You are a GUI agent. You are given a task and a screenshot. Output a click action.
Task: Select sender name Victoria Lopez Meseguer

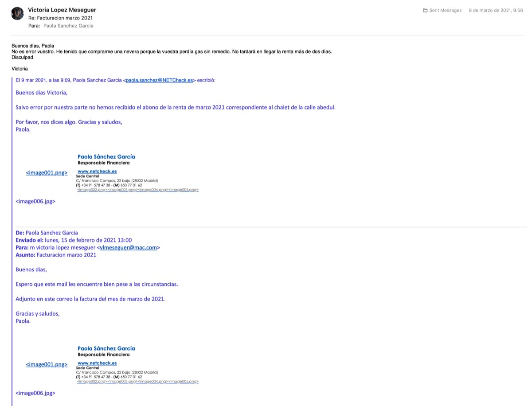tap(62, 10)
